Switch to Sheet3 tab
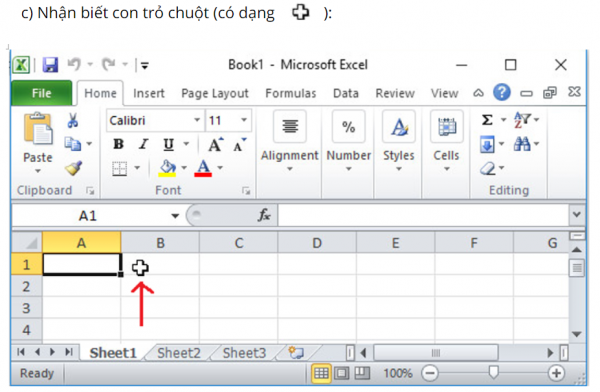This screenshot has height=392, width=600. [x=244, y=353]
